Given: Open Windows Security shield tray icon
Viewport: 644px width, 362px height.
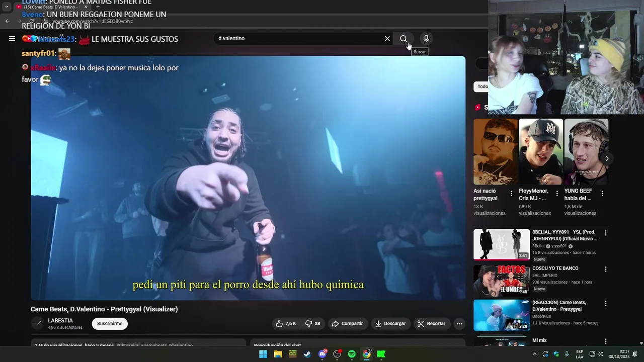Looking at the screenshot, I should tap(556, 354).
